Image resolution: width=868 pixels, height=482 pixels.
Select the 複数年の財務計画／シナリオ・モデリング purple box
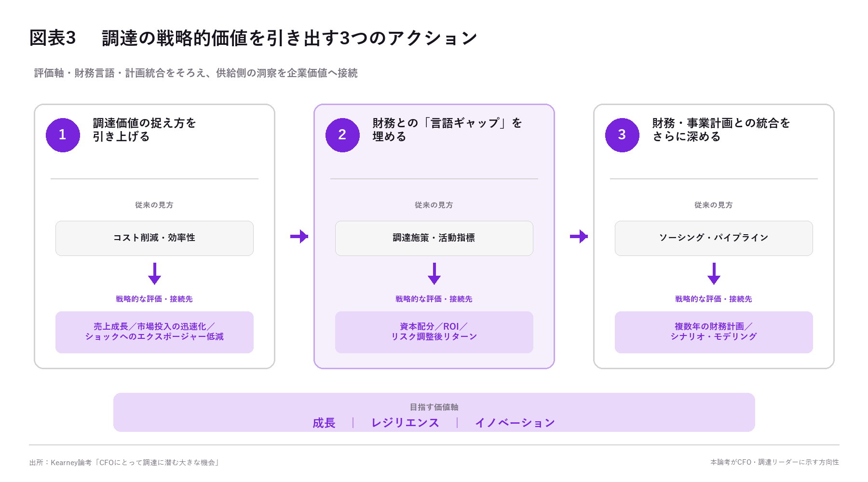714,332
